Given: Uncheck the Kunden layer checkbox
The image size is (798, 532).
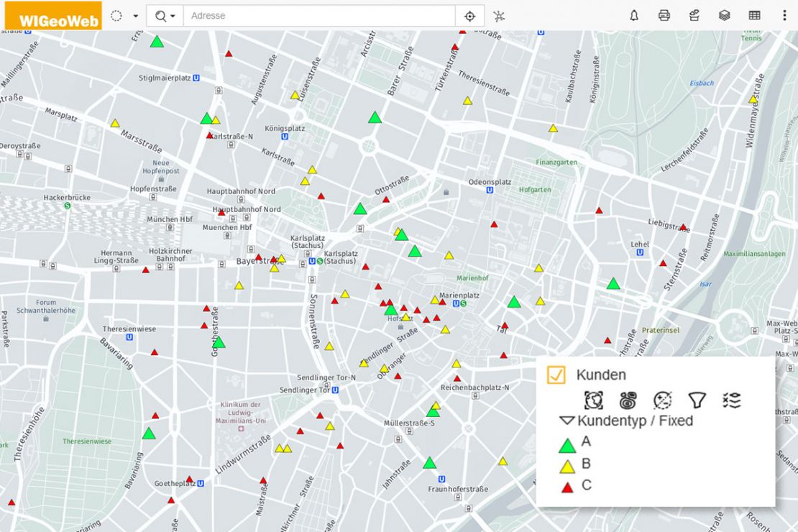Looking at the screenshot, I should pyautogui.click(x=556, y=375).
